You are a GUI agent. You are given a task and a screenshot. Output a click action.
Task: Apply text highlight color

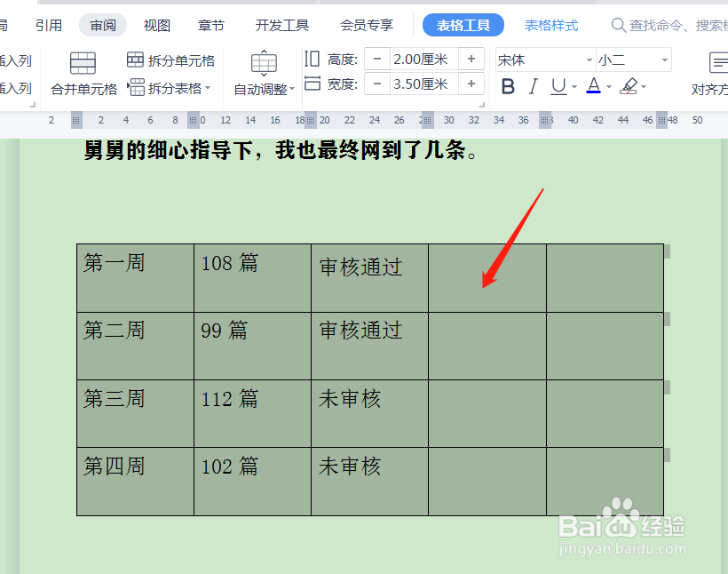point(629,86)
